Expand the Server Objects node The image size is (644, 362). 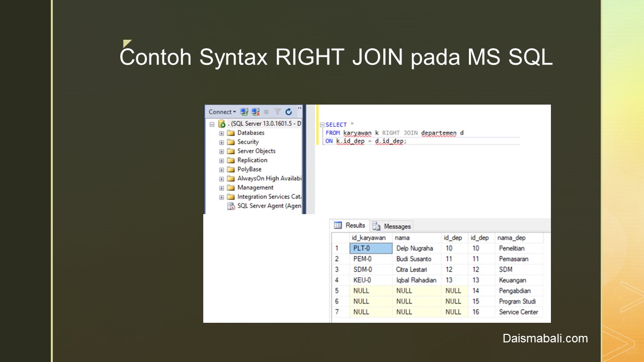click(221, 151)
